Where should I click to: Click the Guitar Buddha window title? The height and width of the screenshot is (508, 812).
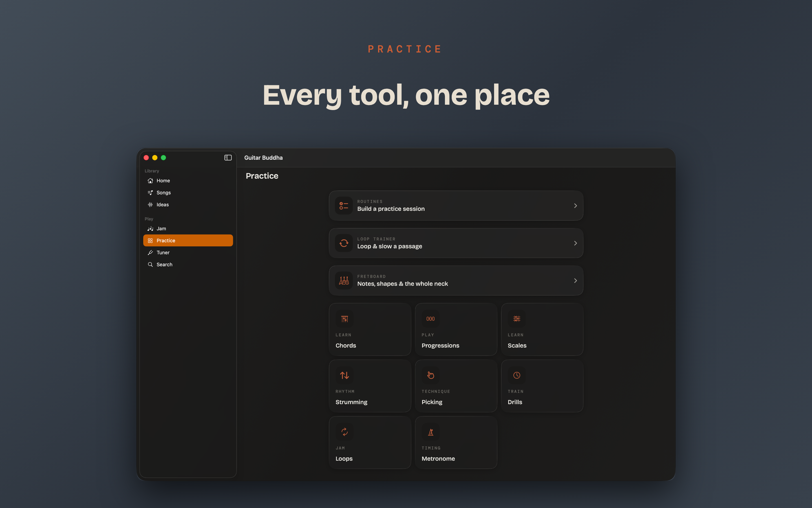(263, 157)
